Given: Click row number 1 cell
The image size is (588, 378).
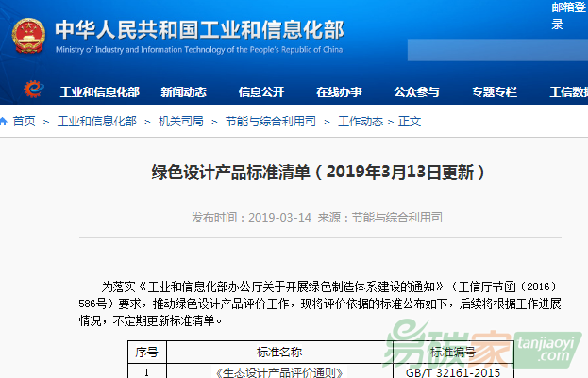Looking at the screenshot, I should (x=147, y=372).
